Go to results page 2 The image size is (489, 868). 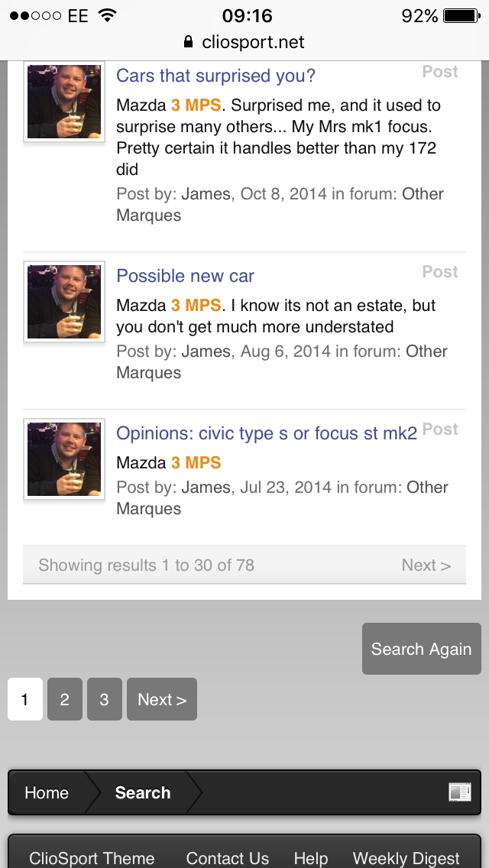click(x=65, y=699)
